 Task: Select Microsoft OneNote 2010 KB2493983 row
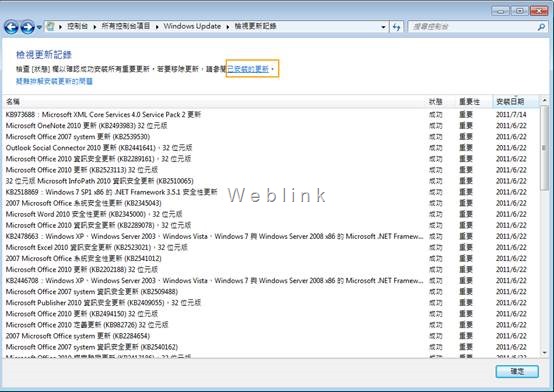click(x=271, y=125)
